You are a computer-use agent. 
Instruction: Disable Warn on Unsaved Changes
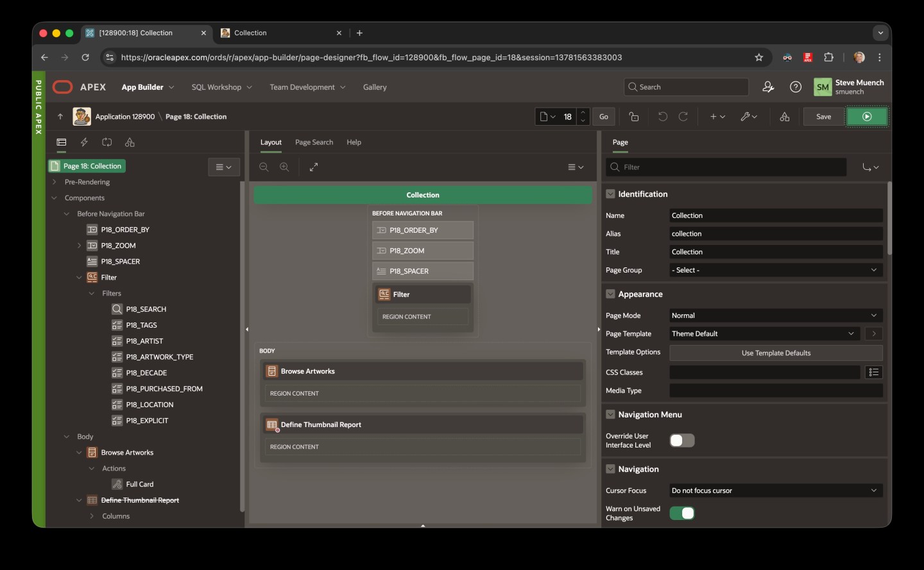point(682,514)
